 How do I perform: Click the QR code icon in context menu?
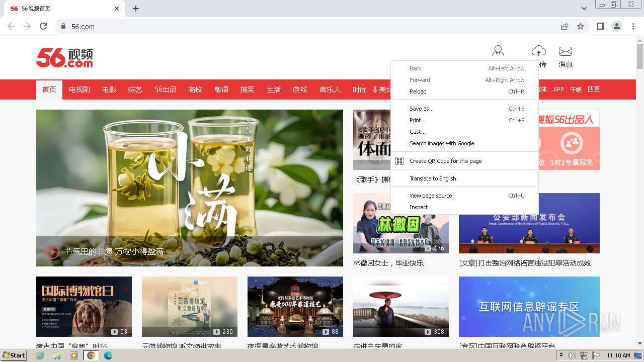(x=399, y=161)
